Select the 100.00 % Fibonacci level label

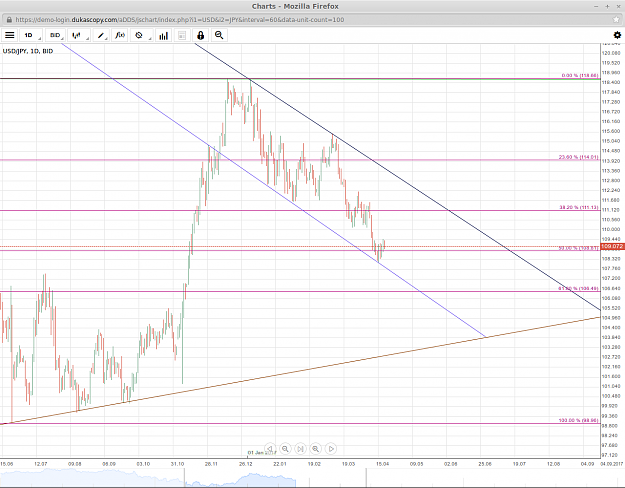click(578, 420)
